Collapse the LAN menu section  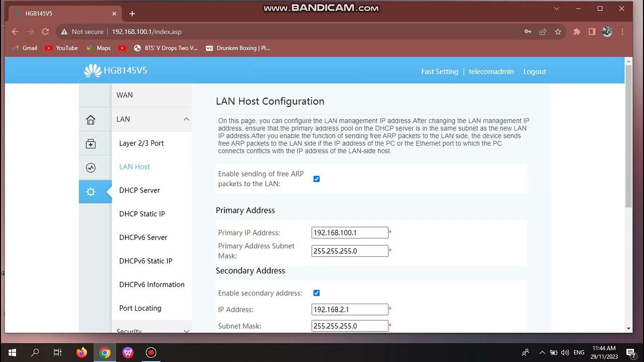coord(152,119)
